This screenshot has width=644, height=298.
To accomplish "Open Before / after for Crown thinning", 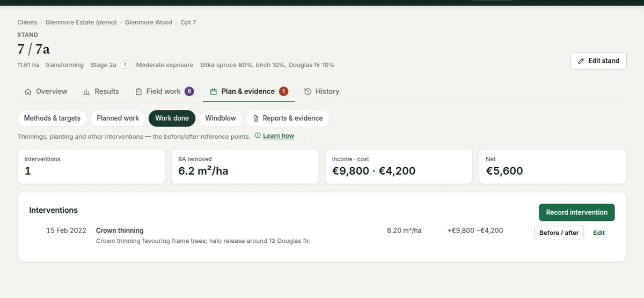I will point(559,233).
